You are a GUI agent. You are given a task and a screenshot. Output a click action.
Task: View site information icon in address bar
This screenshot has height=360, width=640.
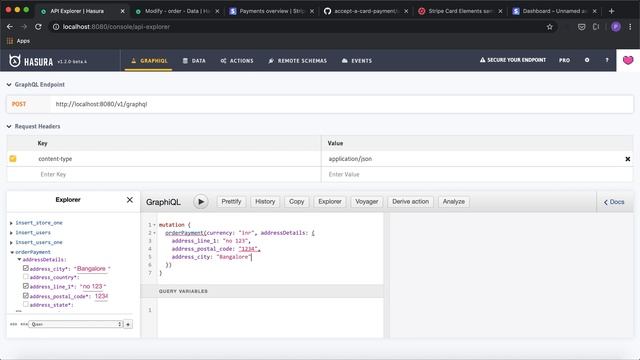[56, 27]
